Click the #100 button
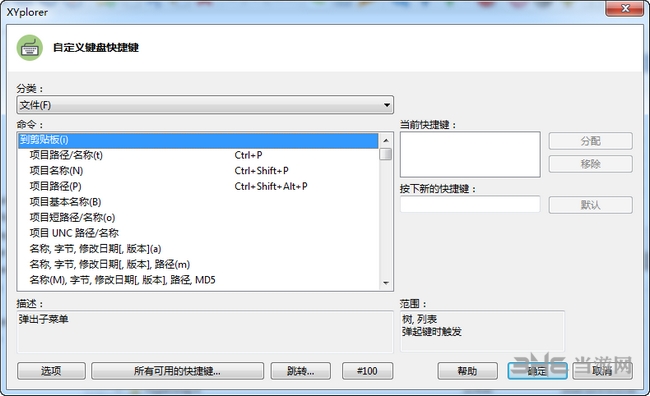The height and width of the screenshot is (396, 650). tap(367, 371)
